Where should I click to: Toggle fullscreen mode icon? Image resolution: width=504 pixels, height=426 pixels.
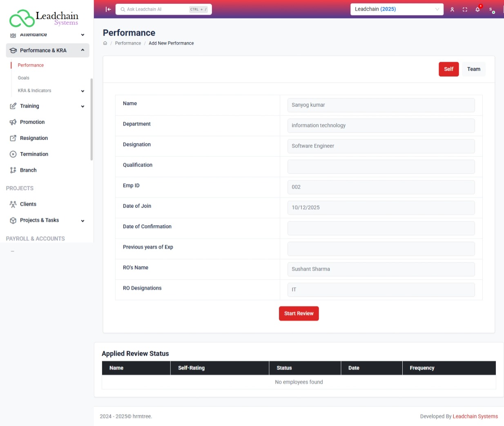click(x=465, y=9)
